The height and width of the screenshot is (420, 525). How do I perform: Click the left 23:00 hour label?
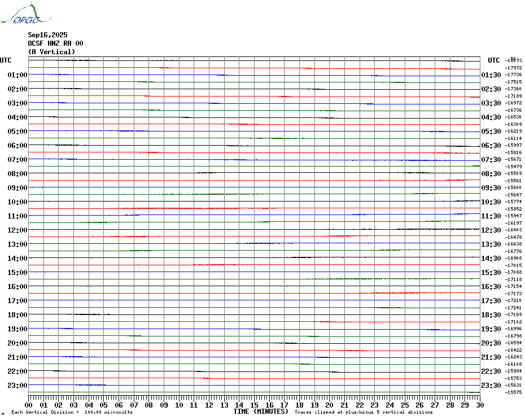(17, 385)
